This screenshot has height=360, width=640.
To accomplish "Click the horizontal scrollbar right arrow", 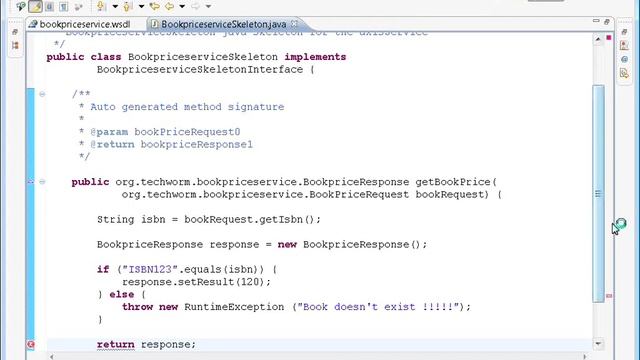I will click(x=584, y=357).
